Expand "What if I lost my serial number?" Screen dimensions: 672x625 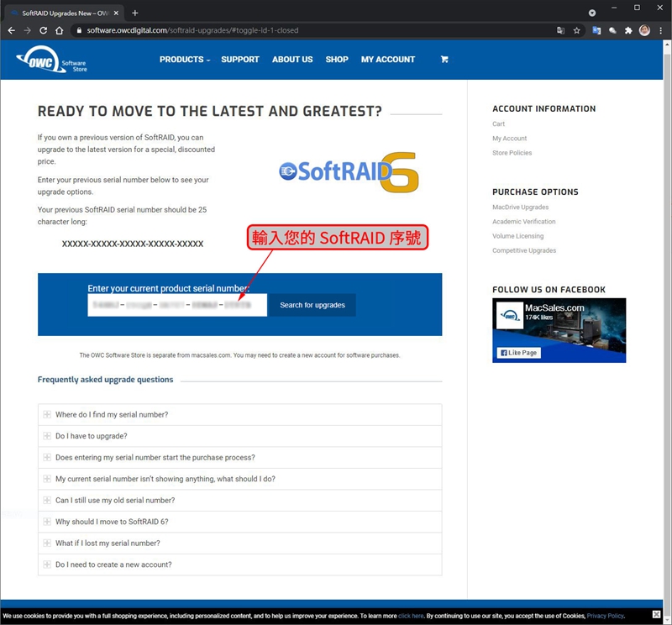pos(240,544)
